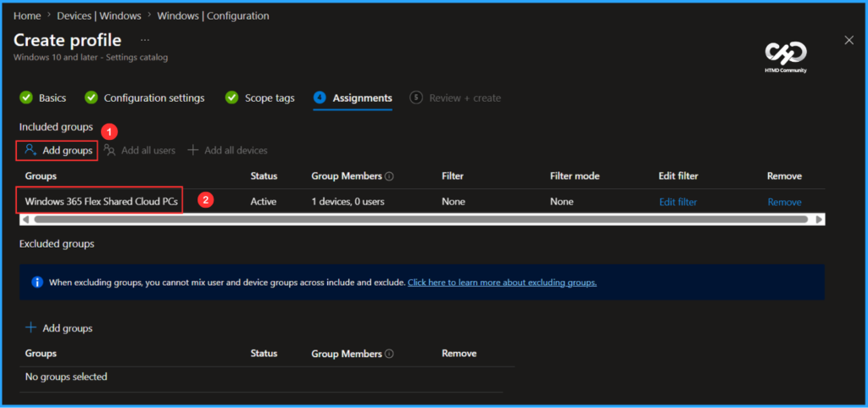The image size is (868, 408).
Task: Select the Assignments step tab
Action: [362, 98]
